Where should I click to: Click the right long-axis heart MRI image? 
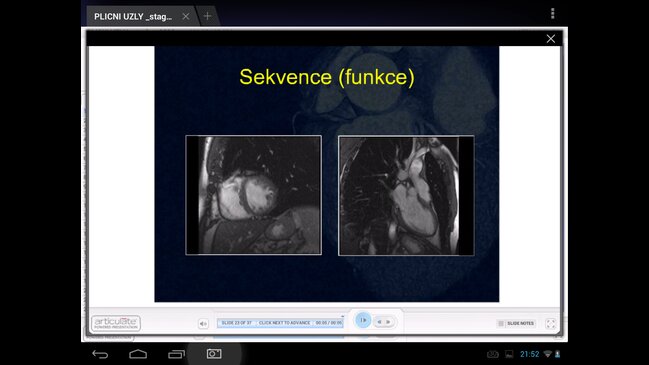pyautogui.click(x=406, y=195)
